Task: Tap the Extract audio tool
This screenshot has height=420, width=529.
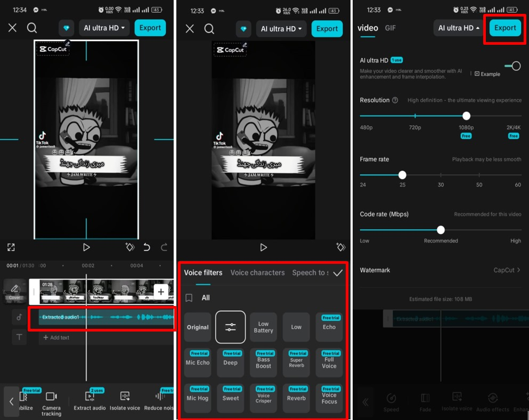Action: pos(89,401)
